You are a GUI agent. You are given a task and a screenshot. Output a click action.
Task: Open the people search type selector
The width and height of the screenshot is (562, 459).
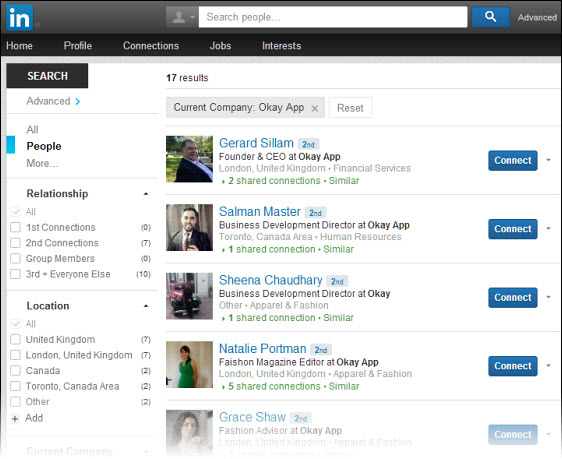pyautogui.click(x=182, y=17)
